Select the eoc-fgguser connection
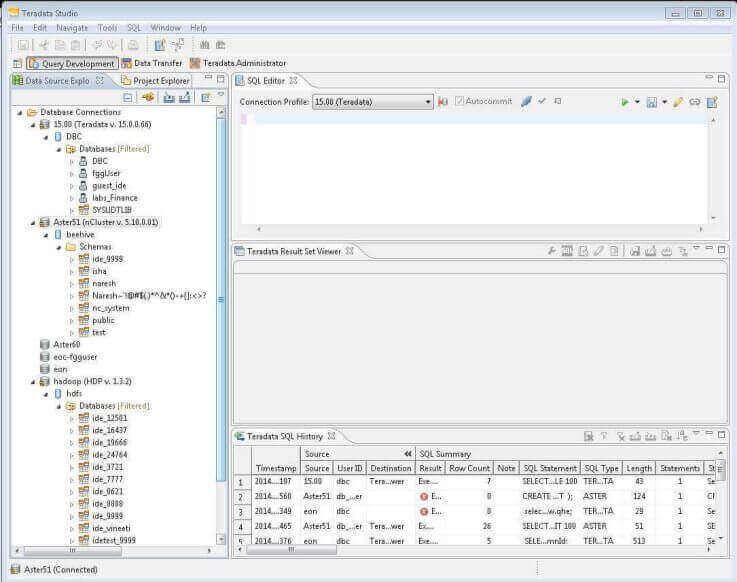 coord(75,357)
